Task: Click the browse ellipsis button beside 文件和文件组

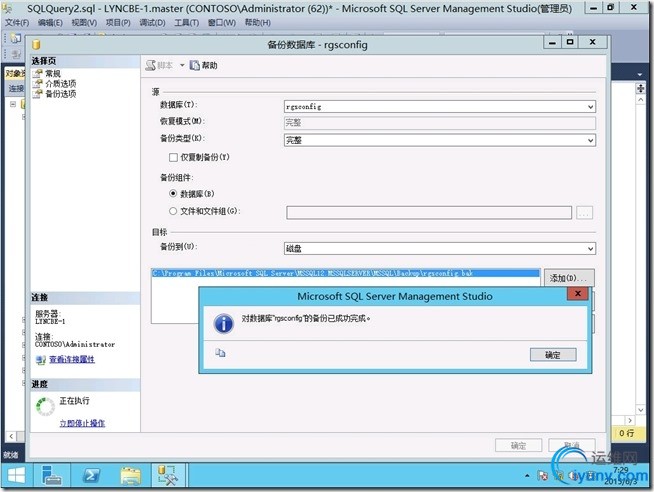Action: pos(584,213)
